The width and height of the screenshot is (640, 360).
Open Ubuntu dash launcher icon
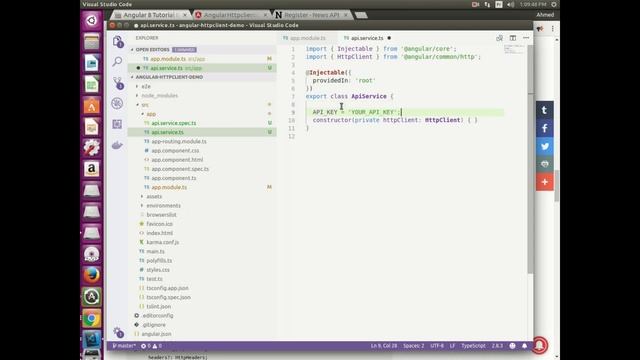91,20
